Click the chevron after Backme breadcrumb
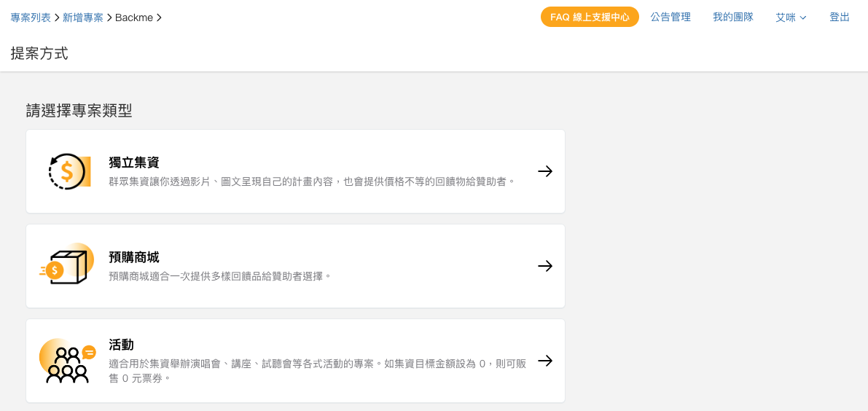Viewport: 868px width, 411px height. point(159,17)
